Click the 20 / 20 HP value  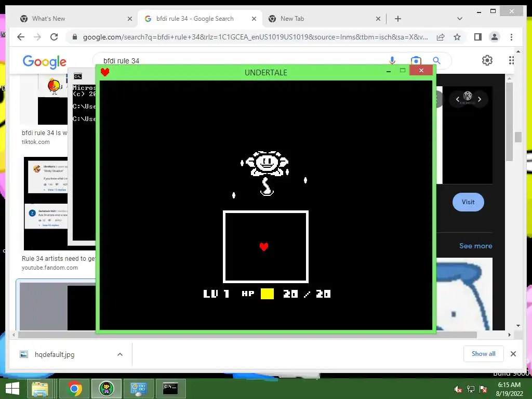pyautogui.click(x=307, y=294)
